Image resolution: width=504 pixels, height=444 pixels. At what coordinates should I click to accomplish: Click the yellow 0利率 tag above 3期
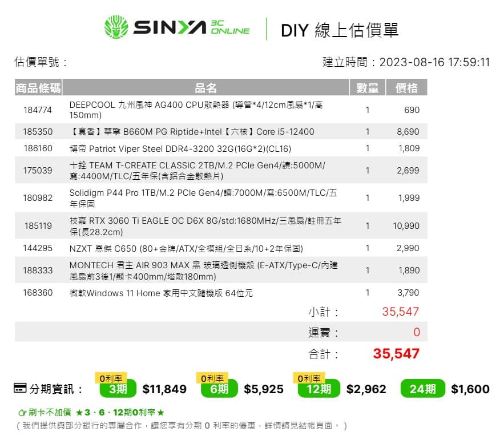[110, 378]
